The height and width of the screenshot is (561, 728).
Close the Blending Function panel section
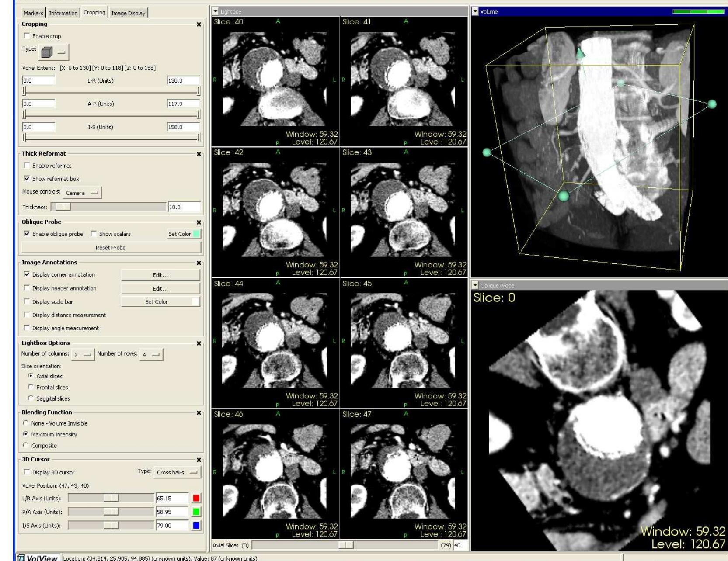point(199,413)
